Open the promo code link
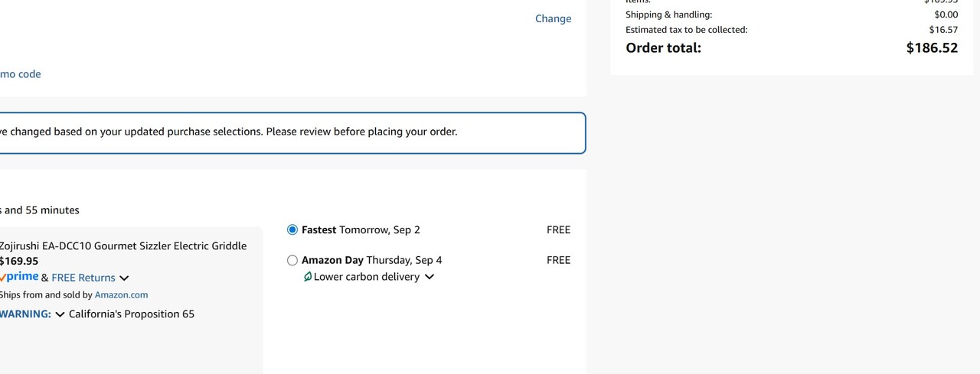The image size is (980, 374). (21, 74)
